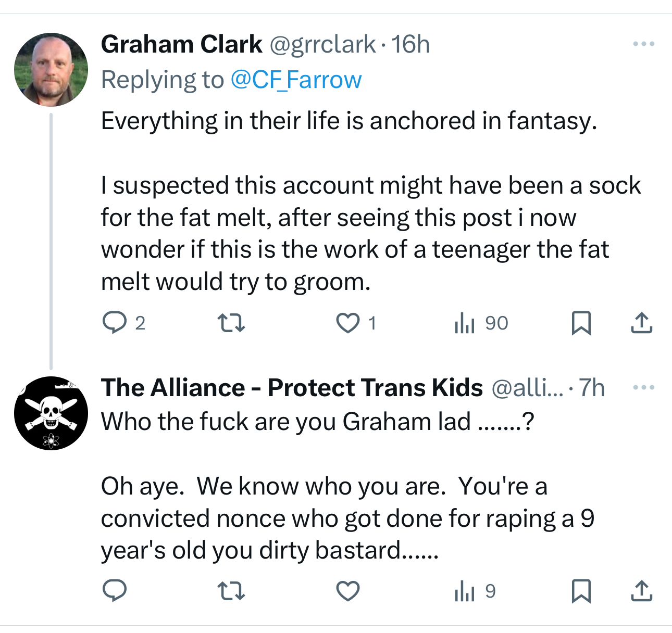Retweet The Alliance's post
The height and width of the screenshot is (633, 672).
(x=231, y=591)
